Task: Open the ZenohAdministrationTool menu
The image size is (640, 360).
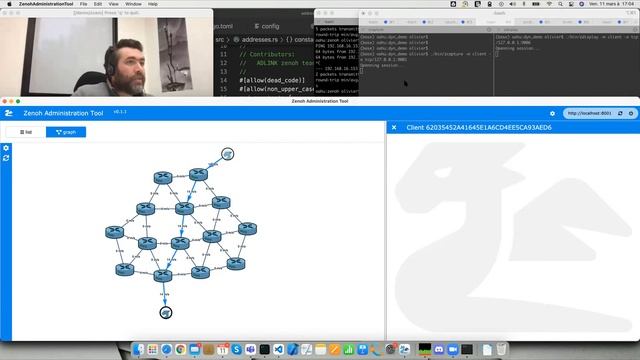Action: click(x=46, y=4)
